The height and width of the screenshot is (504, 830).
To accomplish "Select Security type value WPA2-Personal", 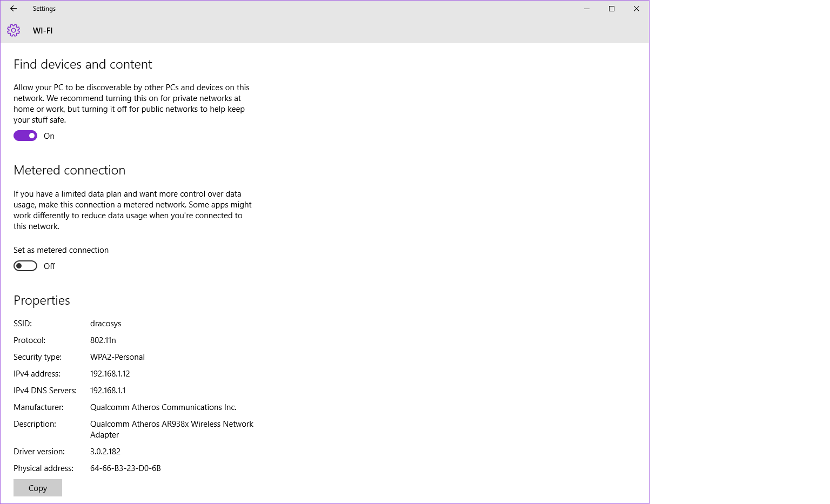I will (x=117, y=357).
